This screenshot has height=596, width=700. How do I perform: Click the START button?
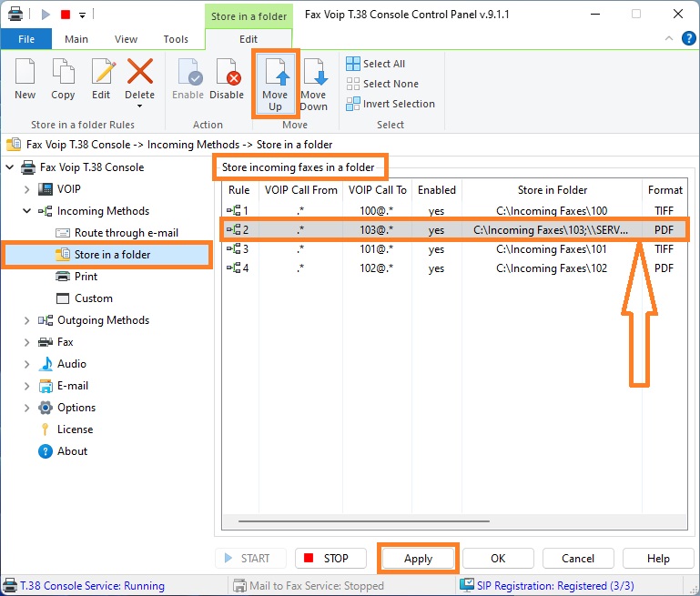pyautogui.click(x=250, y=559)
